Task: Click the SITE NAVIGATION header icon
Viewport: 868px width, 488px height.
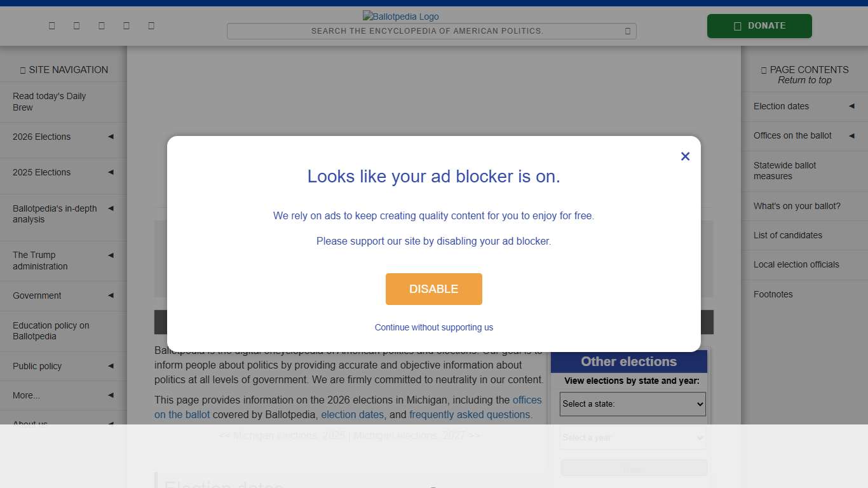Action: point(23,71)
